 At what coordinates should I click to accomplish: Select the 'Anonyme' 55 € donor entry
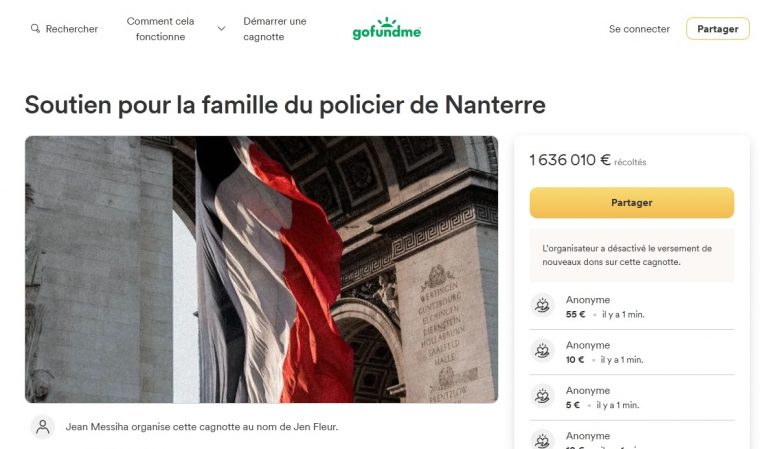[x=632, y=307]
